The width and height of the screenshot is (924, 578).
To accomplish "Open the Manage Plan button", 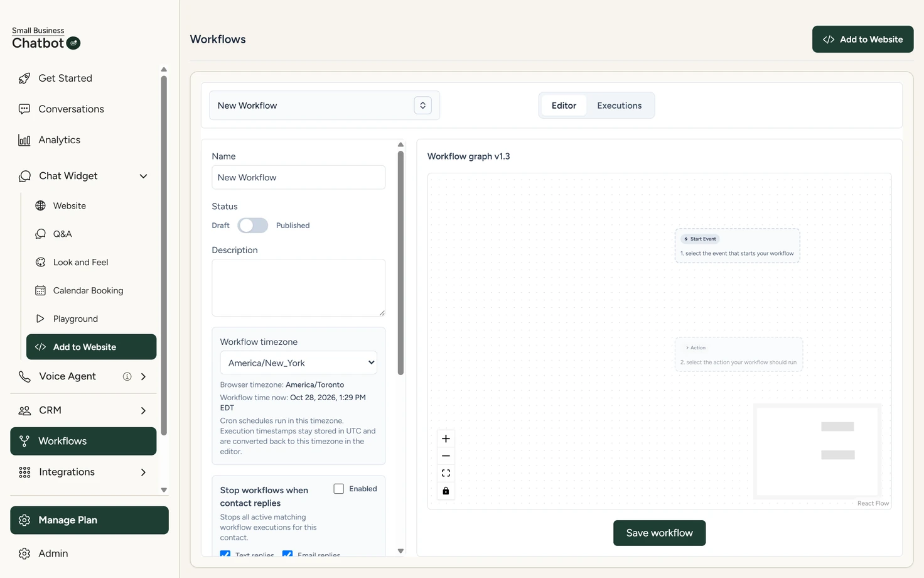I will pyautogui.click(x=89, y=520).
